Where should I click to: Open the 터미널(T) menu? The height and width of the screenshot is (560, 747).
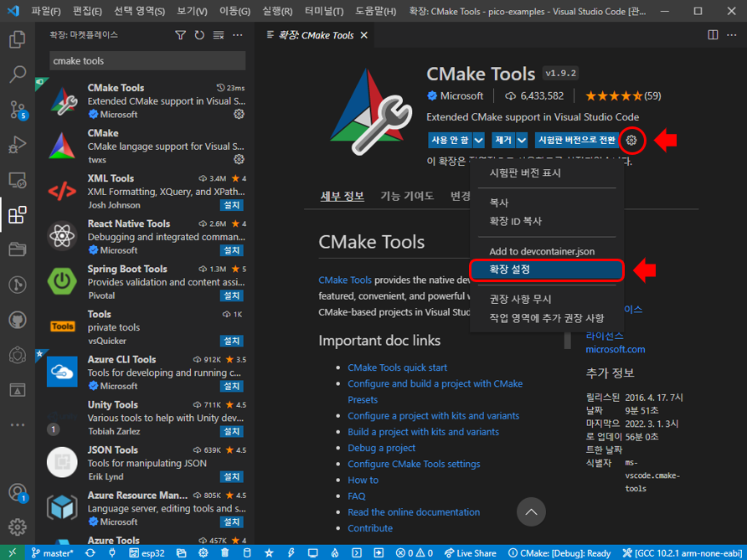point(324,11)
